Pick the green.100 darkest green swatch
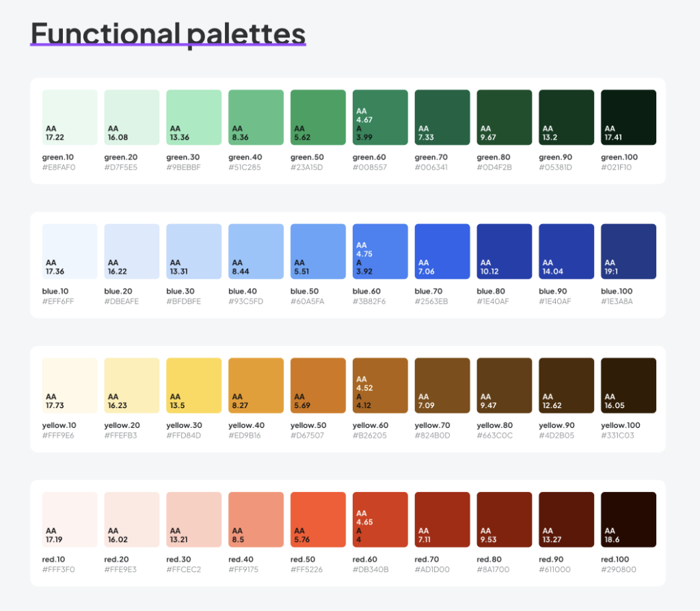The width and height of the screenshot is (700, 611). click(x=628, y=117)
